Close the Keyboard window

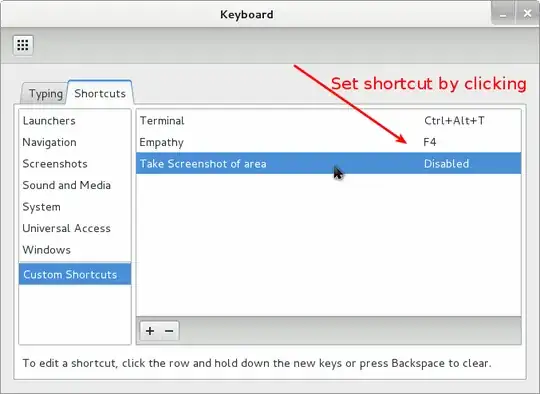527,14
